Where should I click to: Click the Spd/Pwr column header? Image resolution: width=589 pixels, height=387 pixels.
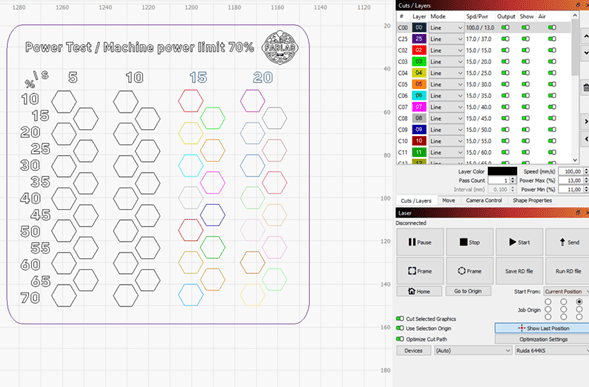pos(477,17)
